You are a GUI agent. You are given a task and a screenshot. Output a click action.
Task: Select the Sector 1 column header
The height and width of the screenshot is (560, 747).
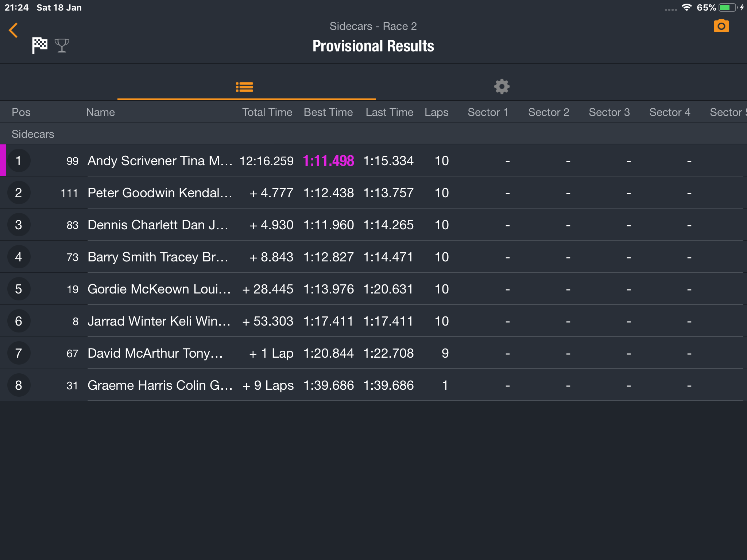488,112
